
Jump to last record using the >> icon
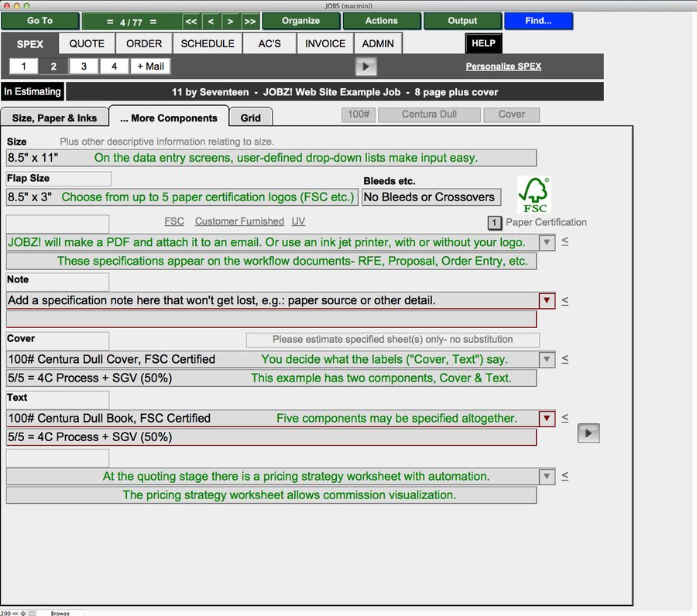pyautogui.click(x=249, y=21)
